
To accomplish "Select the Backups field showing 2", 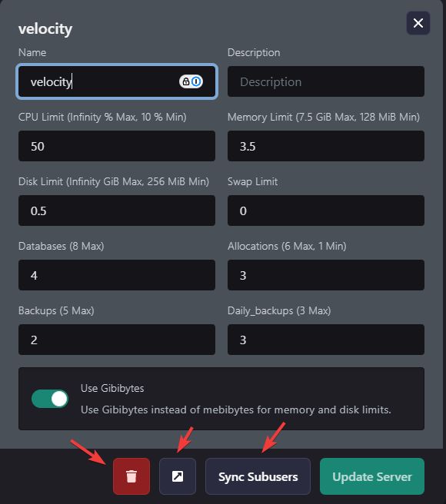I will [x=117, y=340].
